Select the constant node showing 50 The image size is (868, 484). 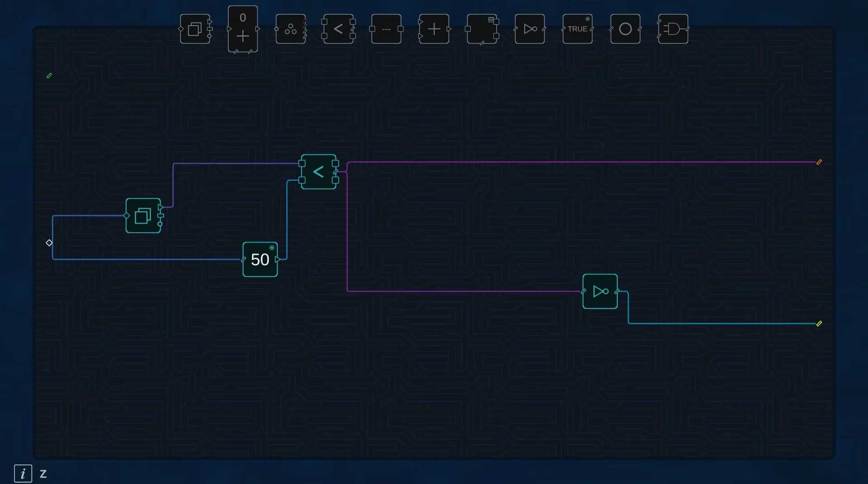tap(260, 259)
